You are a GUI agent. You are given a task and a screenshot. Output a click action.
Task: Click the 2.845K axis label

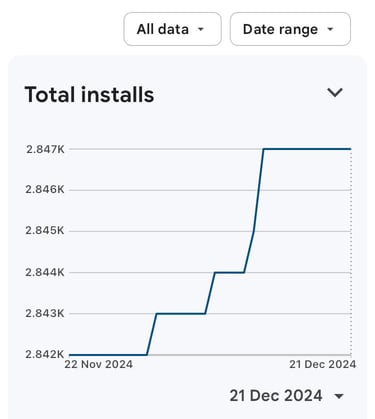coord(45,231)
